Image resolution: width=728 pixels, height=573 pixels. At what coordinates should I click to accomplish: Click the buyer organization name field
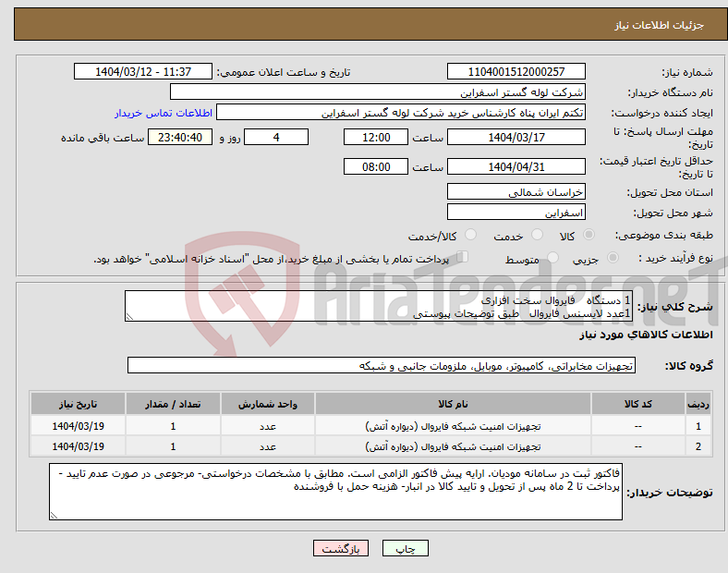(378, 91)
